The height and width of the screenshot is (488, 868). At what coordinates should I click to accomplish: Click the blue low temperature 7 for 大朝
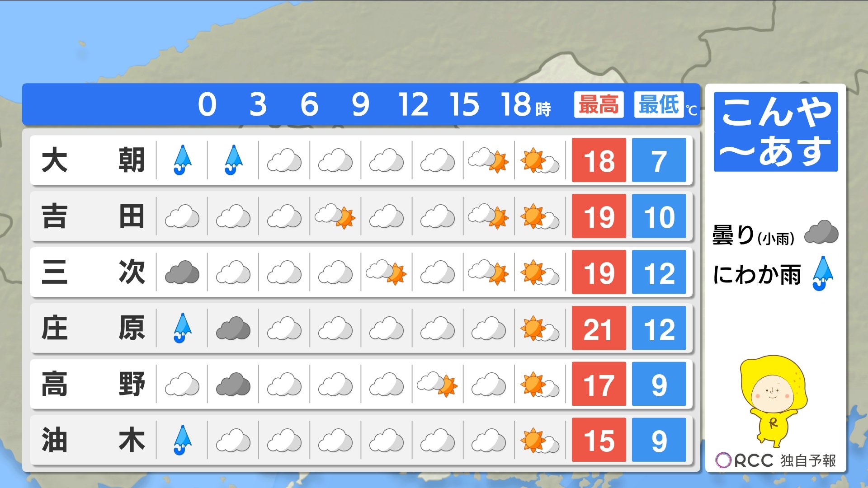659,160
